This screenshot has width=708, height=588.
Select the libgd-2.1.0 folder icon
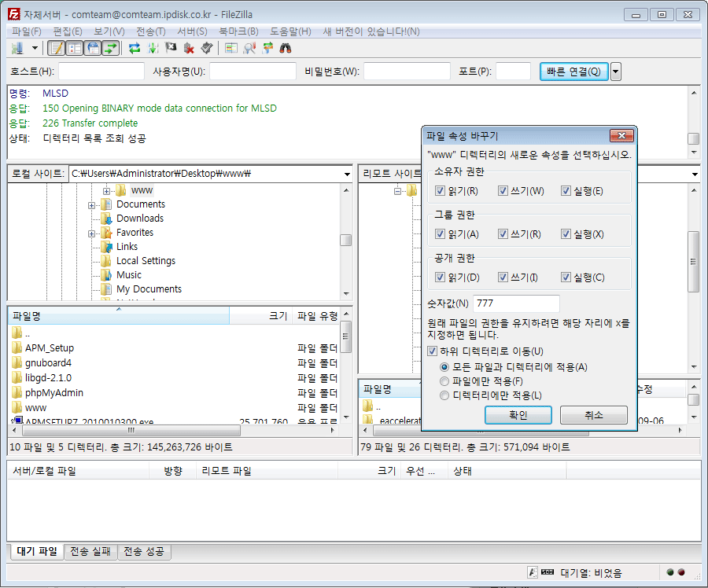click(x=17, y=377)
